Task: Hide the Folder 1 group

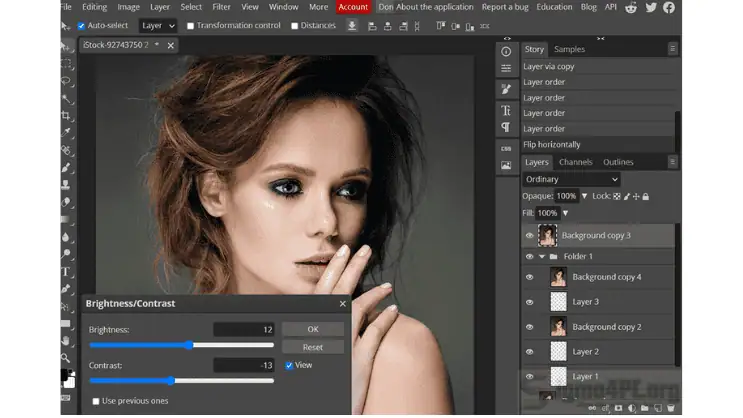Action: 529,256
